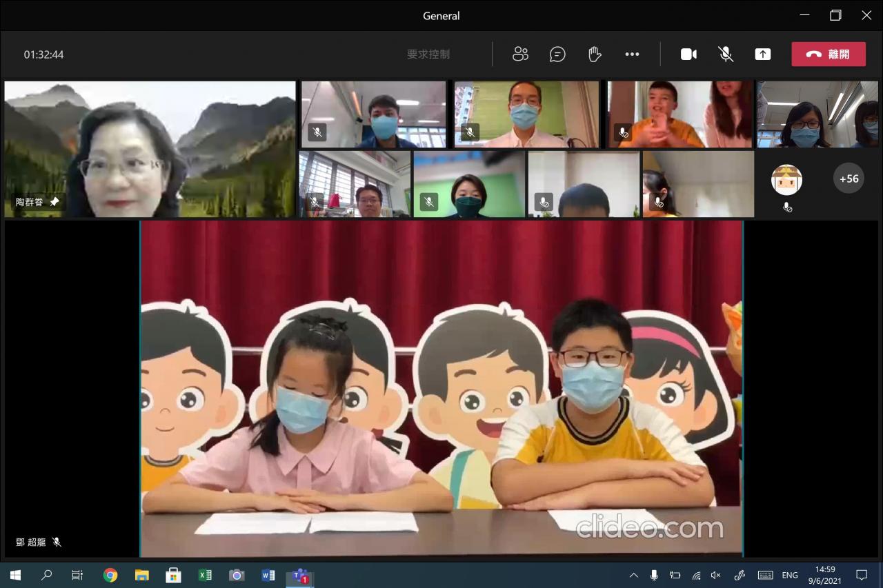Select the pinned 陶群眷 video tile
Viewport: 883px width, 588px height.
[150, 149]
